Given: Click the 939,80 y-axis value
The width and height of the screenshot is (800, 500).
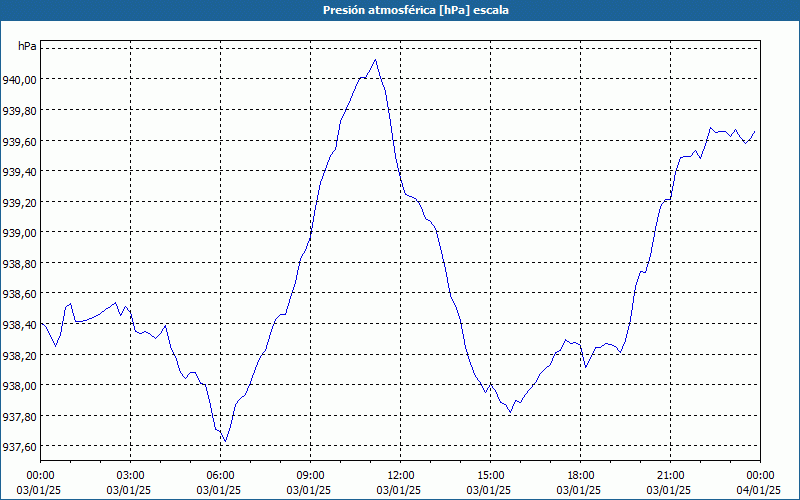Looking at the screenshot, I should (x=19, y=110).
